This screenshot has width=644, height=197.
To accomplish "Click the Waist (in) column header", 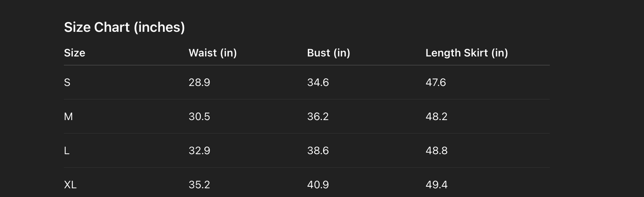I will pos(213,53).
